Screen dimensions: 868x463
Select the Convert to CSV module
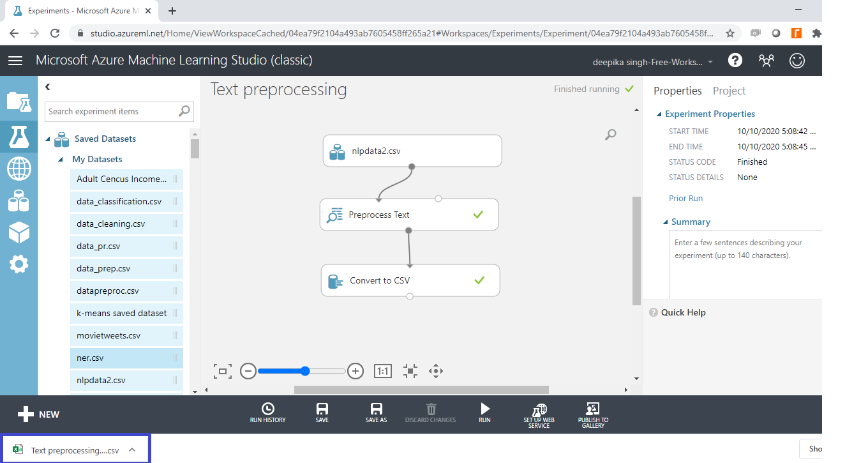coord(410,280)
